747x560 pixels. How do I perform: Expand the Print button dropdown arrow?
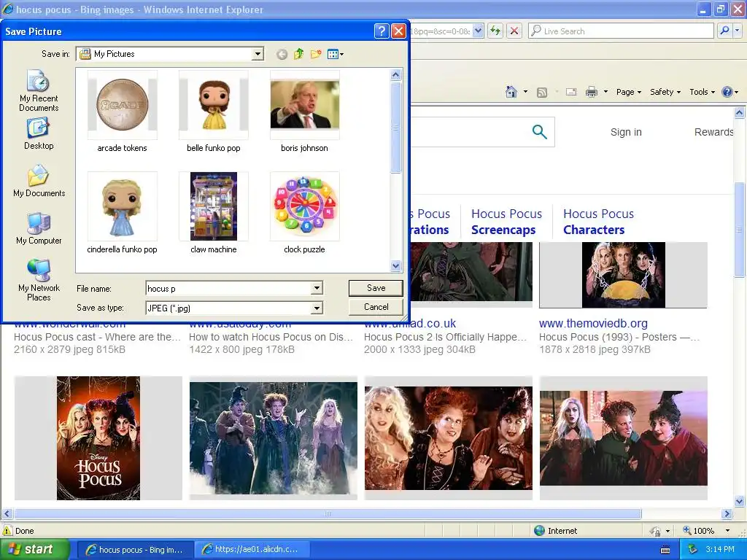tap(605, 92)
